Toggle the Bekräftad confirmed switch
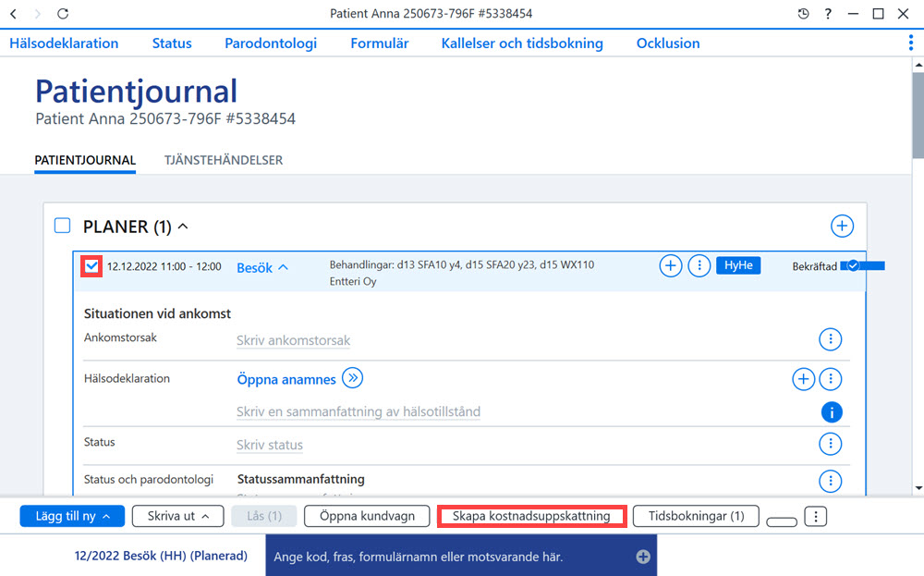 pyautogui.click(x=862, y=266)
